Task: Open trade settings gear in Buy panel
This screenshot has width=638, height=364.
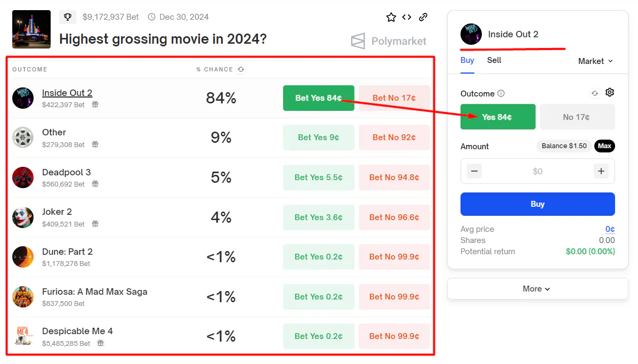Action: 609,92
